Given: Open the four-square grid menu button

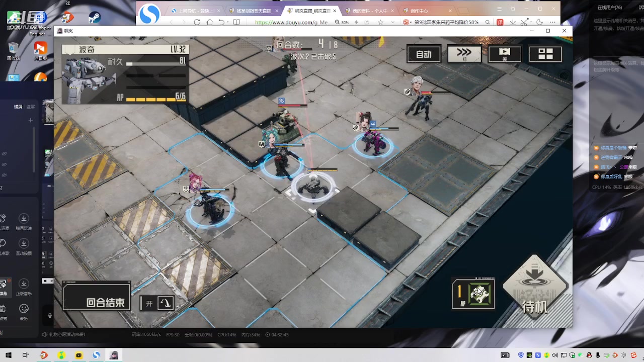Looking at the screenshot, I should point(545,54).
